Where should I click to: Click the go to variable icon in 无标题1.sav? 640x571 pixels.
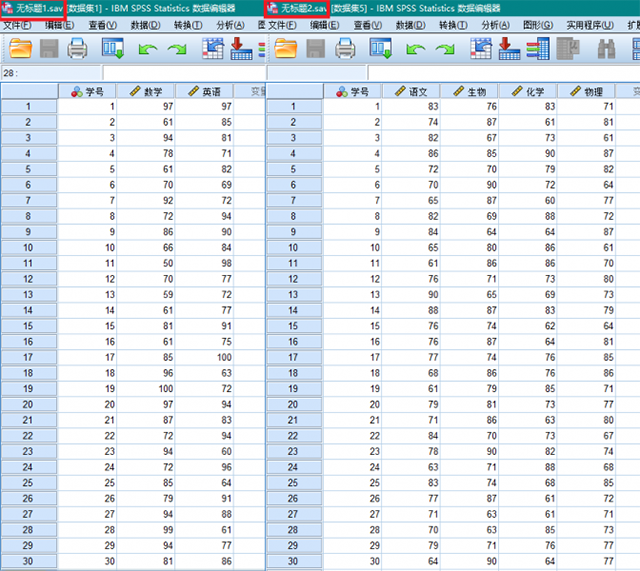click(x=241, y=49)
